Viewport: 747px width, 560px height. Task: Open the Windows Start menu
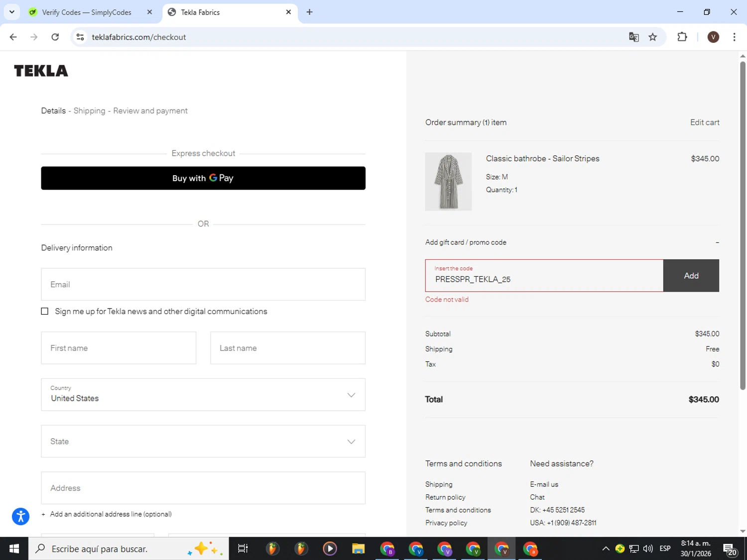tap(14, 549)
